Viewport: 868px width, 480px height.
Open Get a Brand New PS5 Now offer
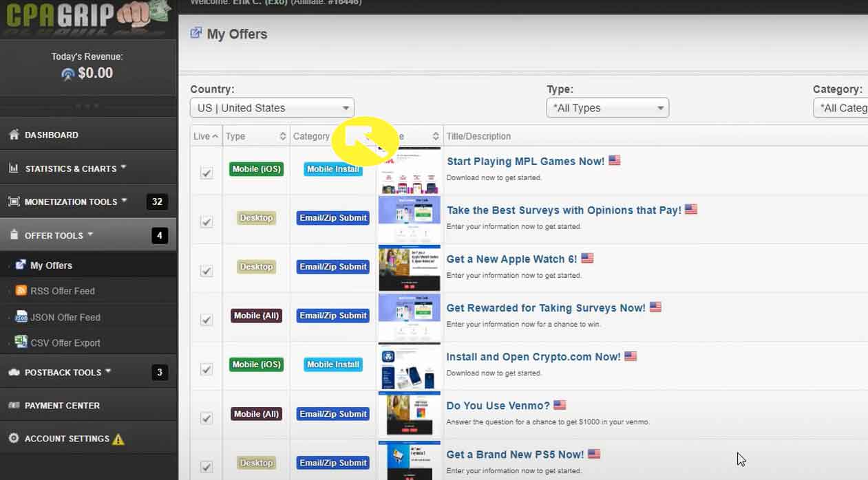pos(515,455)
